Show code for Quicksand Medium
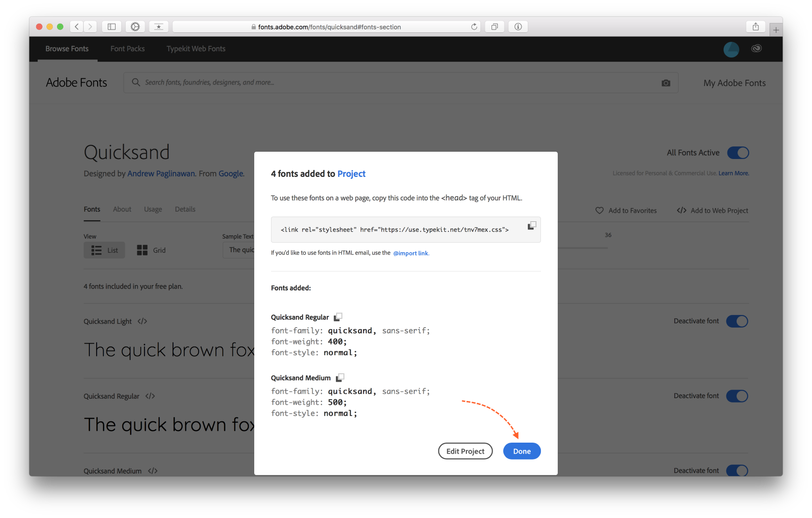The width and height of the screenshot is (812, 518). coord(153,471)
